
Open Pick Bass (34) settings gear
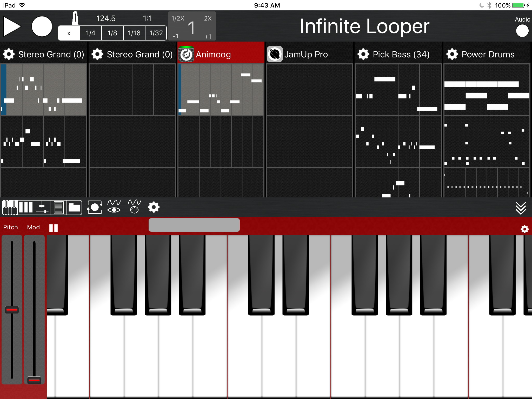click(363, 54)
